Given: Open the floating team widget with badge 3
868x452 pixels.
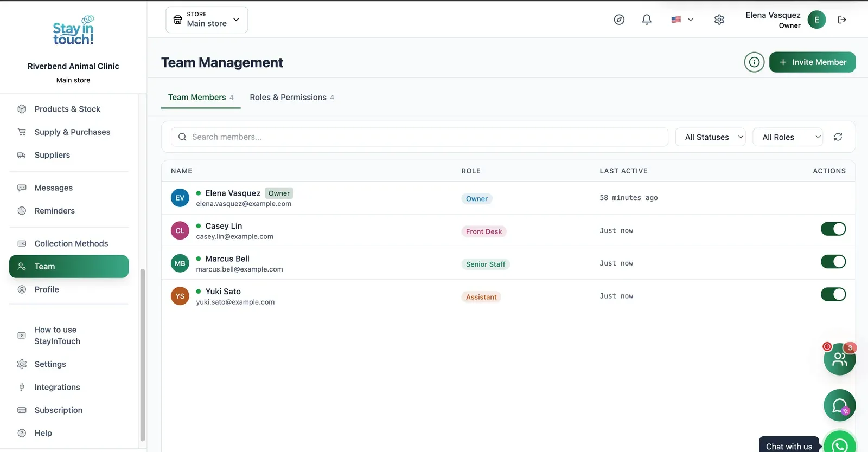Looking at the screenshot, I should [839, 359].
